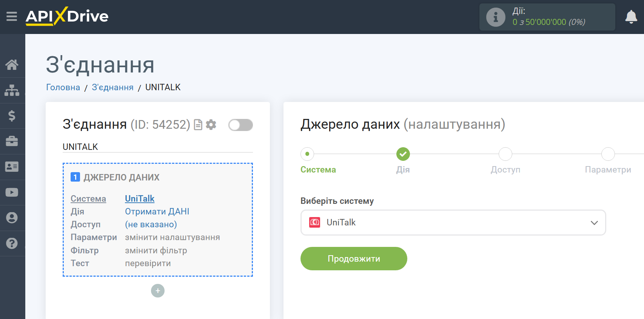This screenshot has height=319, width=644.
Task: Open connection settings gear icon
Action: click(x=211, y=125)
